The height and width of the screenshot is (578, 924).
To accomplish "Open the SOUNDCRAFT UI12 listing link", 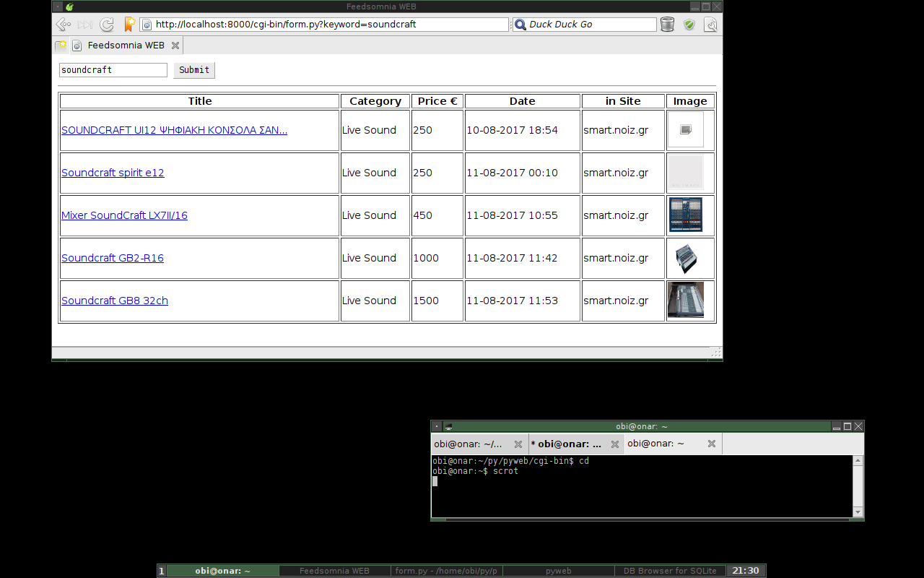I will pos(174,131).
